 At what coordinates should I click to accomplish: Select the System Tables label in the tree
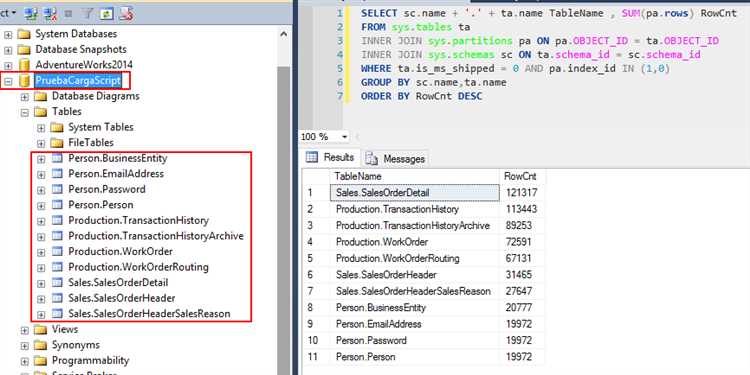(x=101, y=127)
